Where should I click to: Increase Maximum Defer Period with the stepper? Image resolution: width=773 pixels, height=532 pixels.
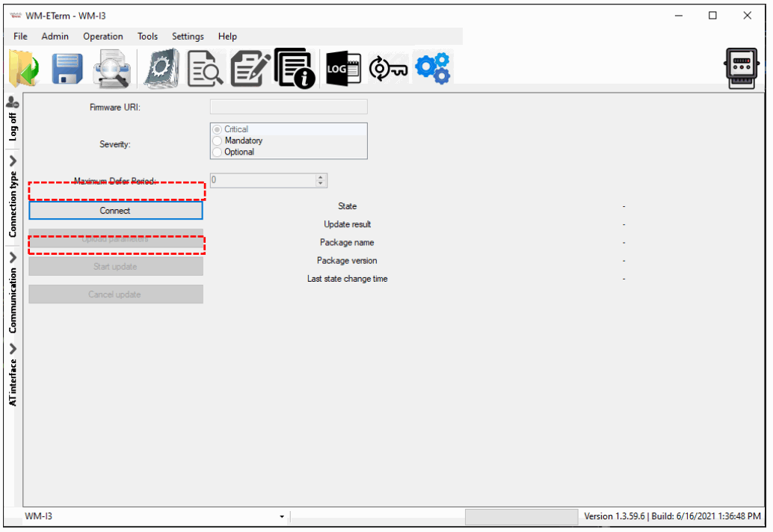(321, 177)
